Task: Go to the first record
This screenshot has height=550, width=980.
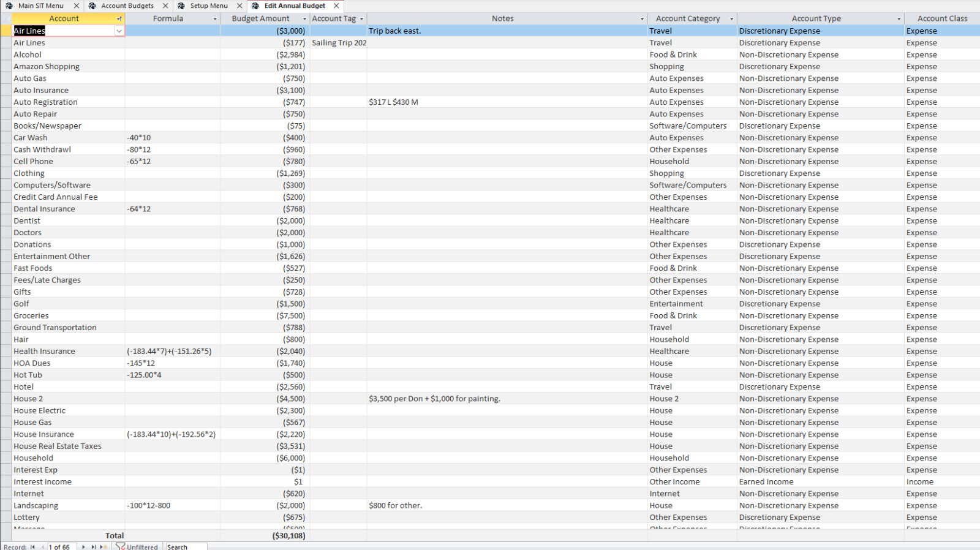Action: coord(32,547)
